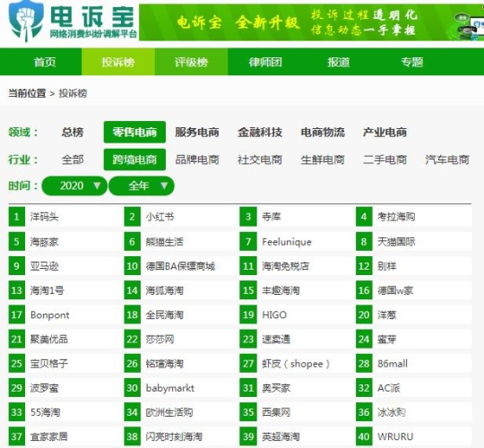Select 服务电商 in the 领域 filter
The height and width of the screenshot is (448, 484).
pos(197,132)
